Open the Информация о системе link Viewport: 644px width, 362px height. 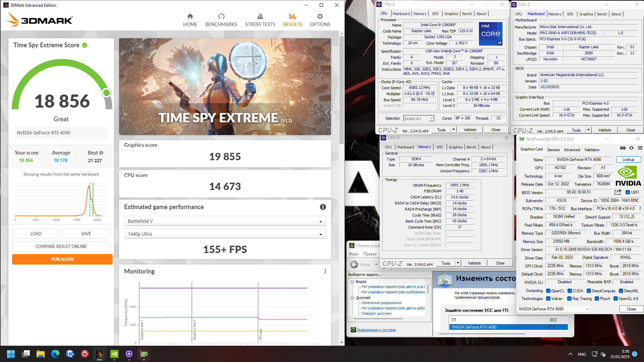coord(376,330)
